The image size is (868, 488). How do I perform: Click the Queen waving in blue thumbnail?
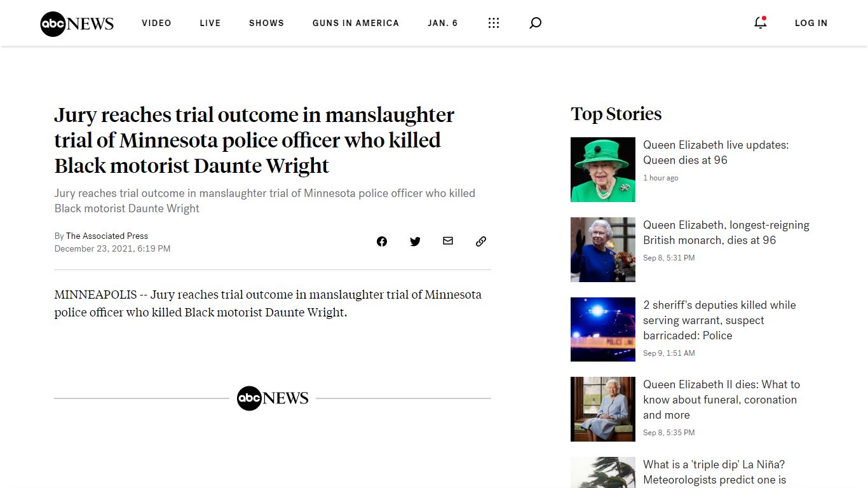click(603, 250)
